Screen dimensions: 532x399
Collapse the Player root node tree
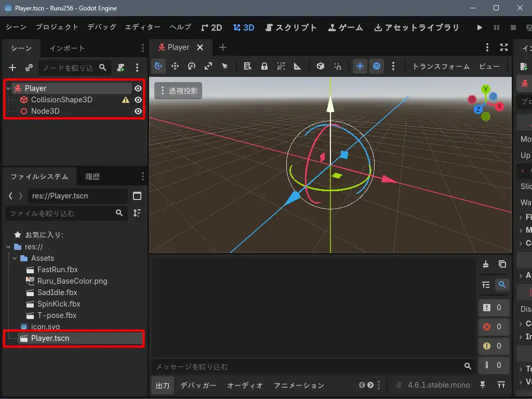coord(8,88)
